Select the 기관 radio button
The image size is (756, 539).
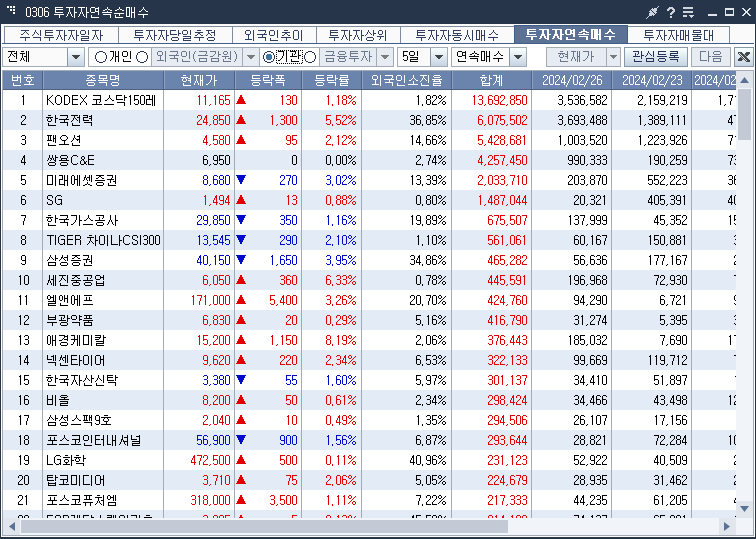coord(269,57)
